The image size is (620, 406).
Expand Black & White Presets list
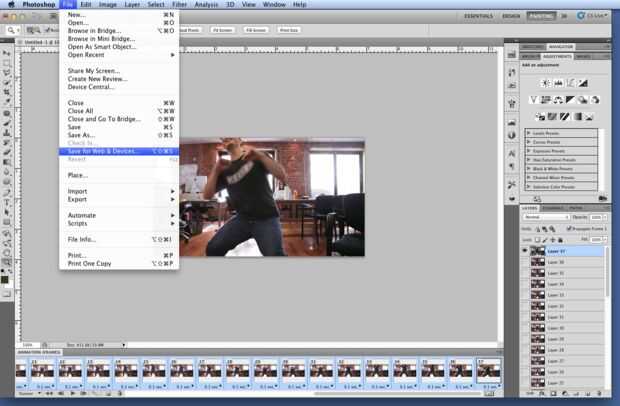click(x=528, y=169)
